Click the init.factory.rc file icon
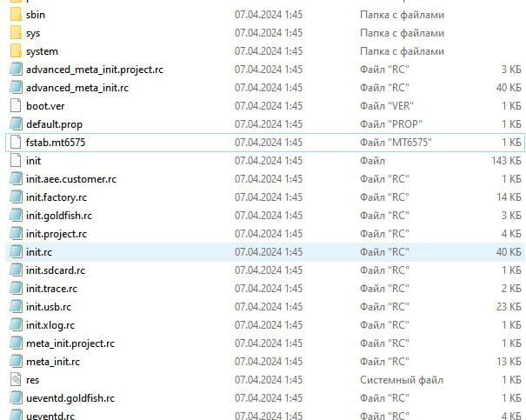The width and height of the screenshot is (526, 420). (16, 197)
